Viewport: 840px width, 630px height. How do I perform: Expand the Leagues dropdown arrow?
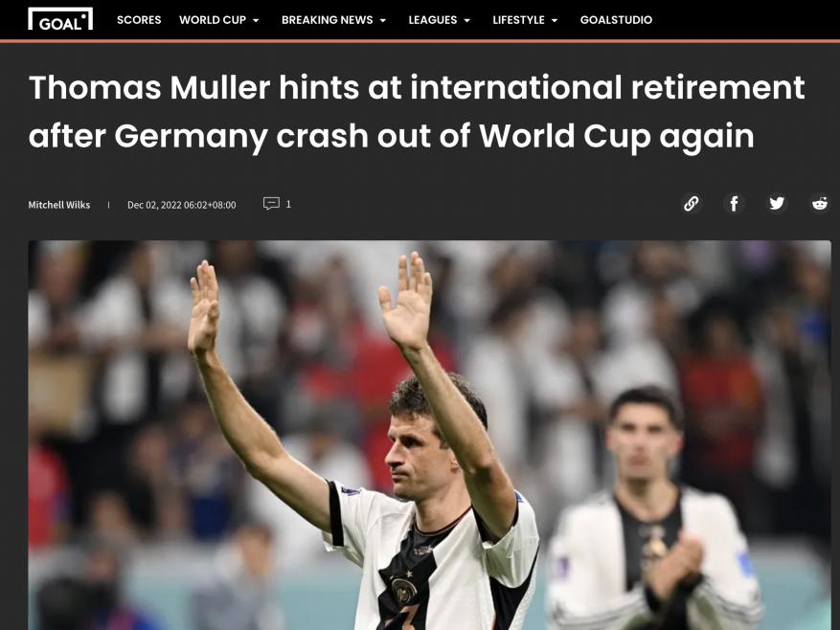pyautogui.click(x=467, y=20)
